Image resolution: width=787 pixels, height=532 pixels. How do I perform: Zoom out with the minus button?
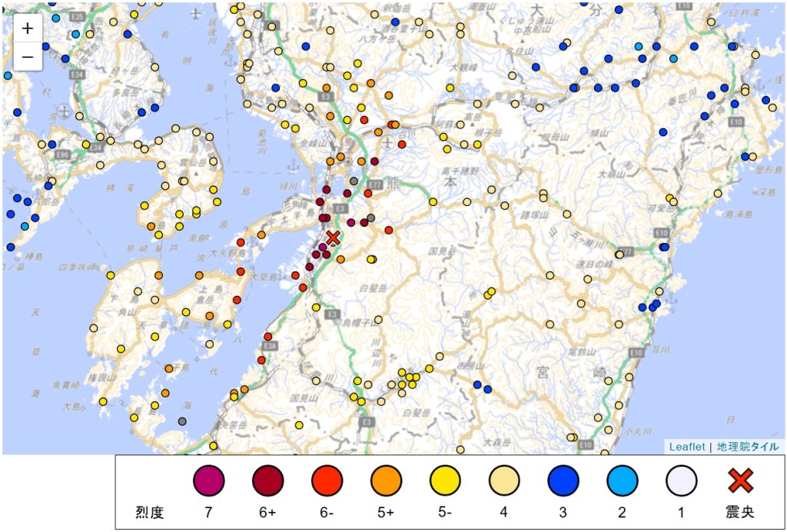tap(28, 57)
